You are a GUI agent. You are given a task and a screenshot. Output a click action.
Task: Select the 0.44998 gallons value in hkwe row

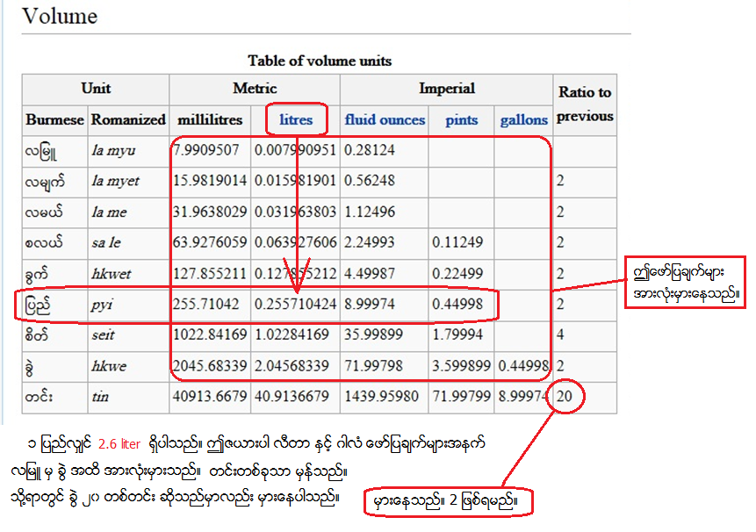(x=523, y=365)
